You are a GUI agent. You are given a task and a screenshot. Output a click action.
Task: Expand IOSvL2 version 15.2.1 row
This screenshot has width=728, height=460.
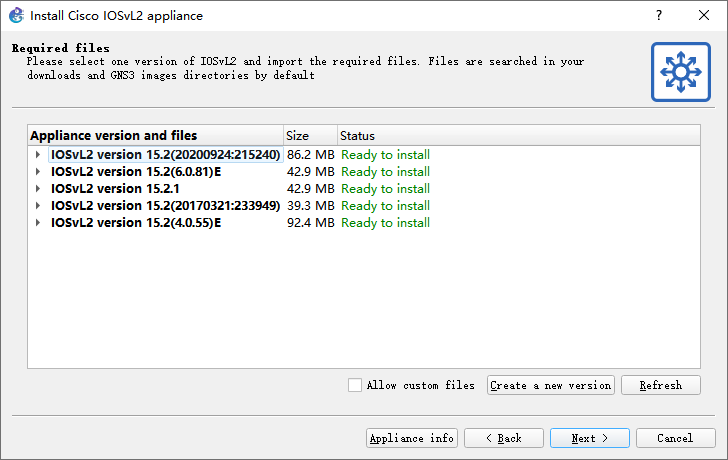[38, 188]
